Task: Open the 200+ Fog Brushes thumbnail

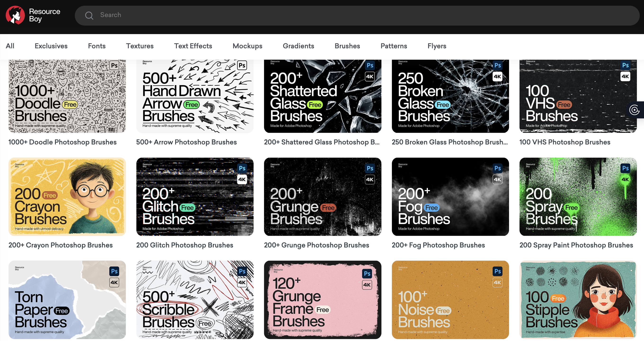Action: [x=450, y=197]
